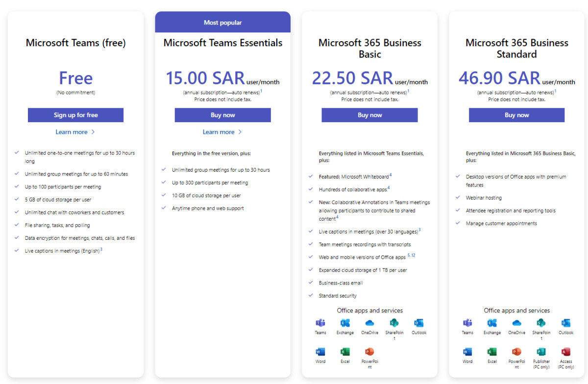588x384 pixels.
Task: Click Unlimited chat with coworkers and customers
Action: (x=74, y=213)
